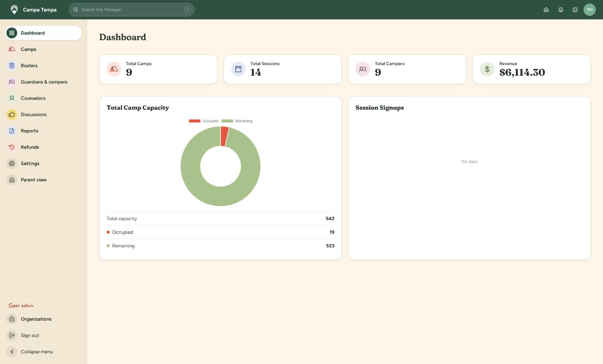Select the Revenue $6,114.30 card
Screen dimensions: 603x364
pyautogui.click(x=532, y=69)
